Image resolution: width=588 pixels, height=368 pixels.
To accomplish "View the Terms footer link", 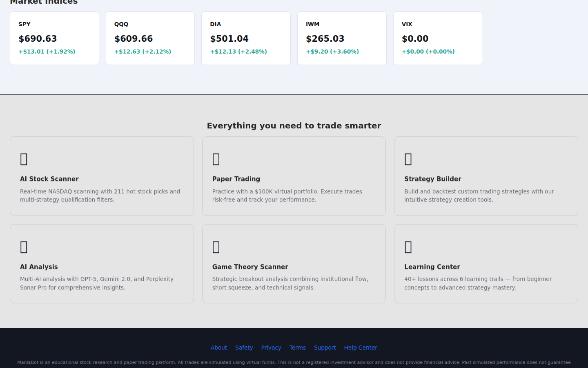I will tap(297, 348).
